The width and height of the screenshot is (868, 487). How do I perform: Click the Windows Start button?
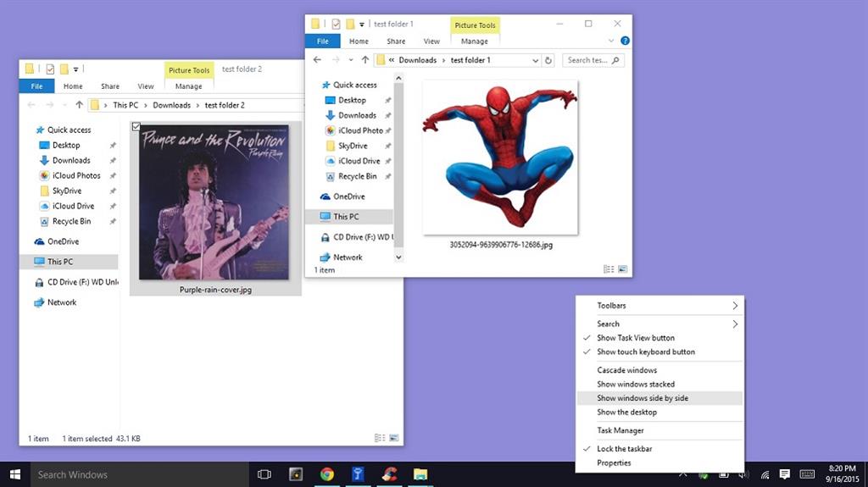(15, 474)
